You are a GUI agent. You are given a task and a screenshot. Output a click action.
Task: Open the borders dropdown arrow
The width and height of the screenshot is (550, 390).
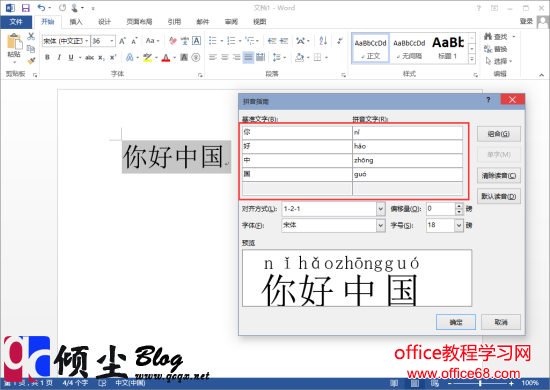326,57
